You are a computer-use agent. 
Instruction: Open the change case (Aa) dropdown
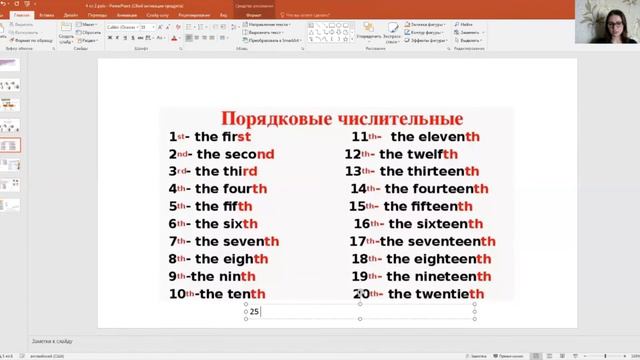[x=161, y=38]
